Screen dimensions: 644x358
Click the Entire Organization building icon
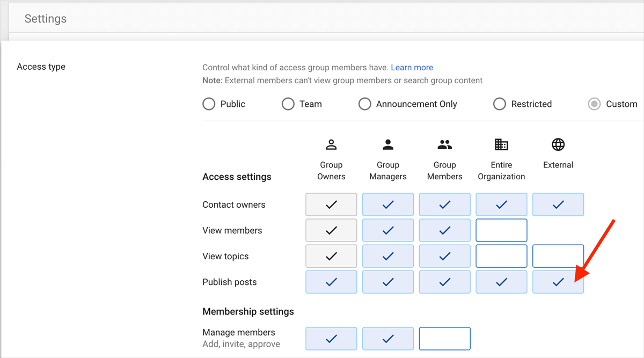(501, 144)
